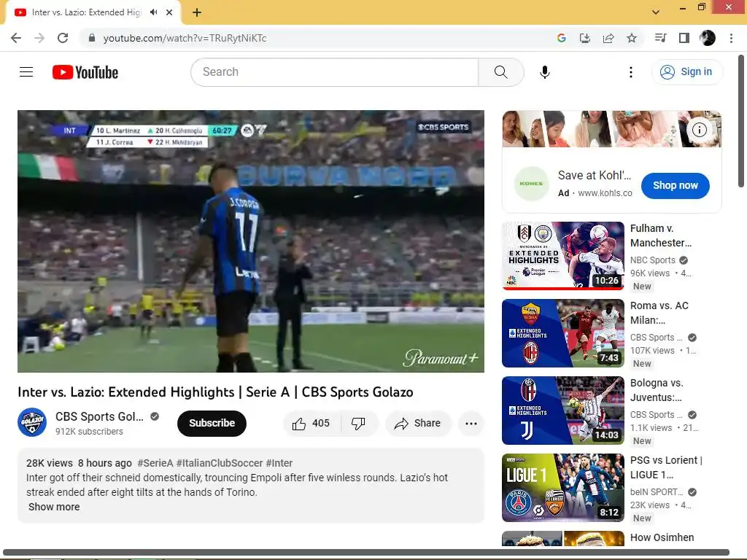This screenshot has width=747, height=560.
Task: Open the 'How Osimhen' video title
Action: 662,537
